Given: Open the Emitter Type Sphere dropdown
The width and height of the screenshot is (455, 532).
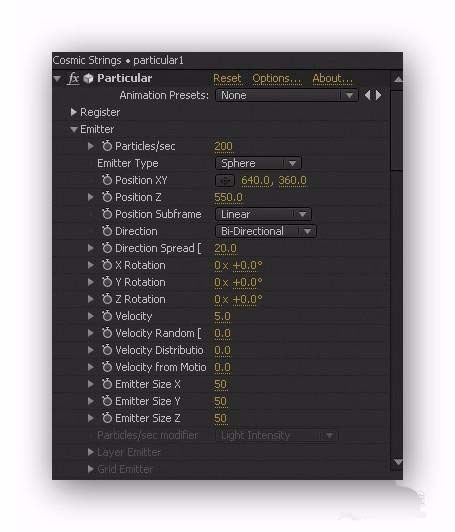Looking at the screenshot, I should pos(259,163).
